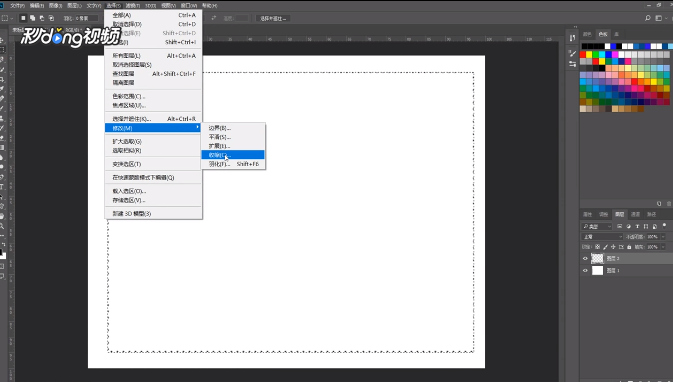Screen dimensions: 673x382
Task: Open the opacity 100% dropdown arrow
Action: click(663, 236)
